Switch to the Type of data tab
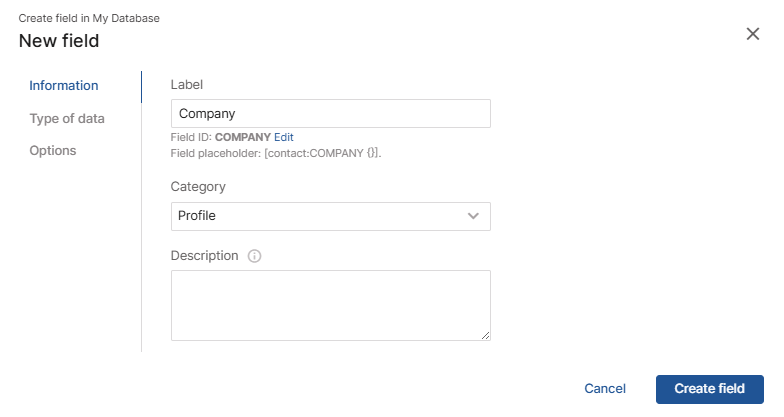 click(67, 118)
